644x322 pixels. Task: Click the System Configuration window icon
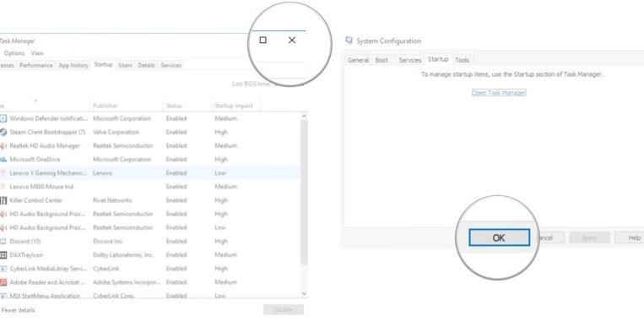coord(349,41)
